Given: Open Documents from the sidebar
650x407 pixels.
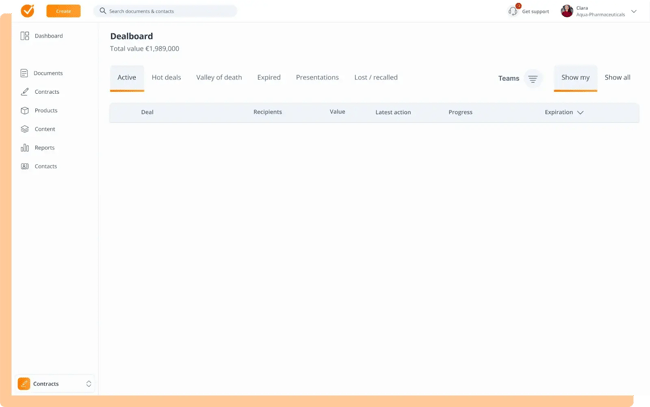Looking at the screenshot, I should pyautogui.click(x=48, y=73).
